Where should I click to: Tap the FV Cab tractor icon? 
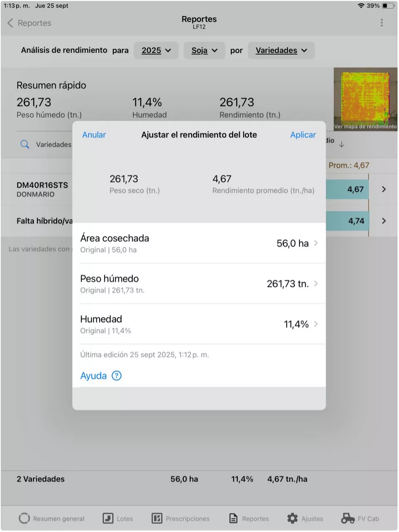coord(348,518)
